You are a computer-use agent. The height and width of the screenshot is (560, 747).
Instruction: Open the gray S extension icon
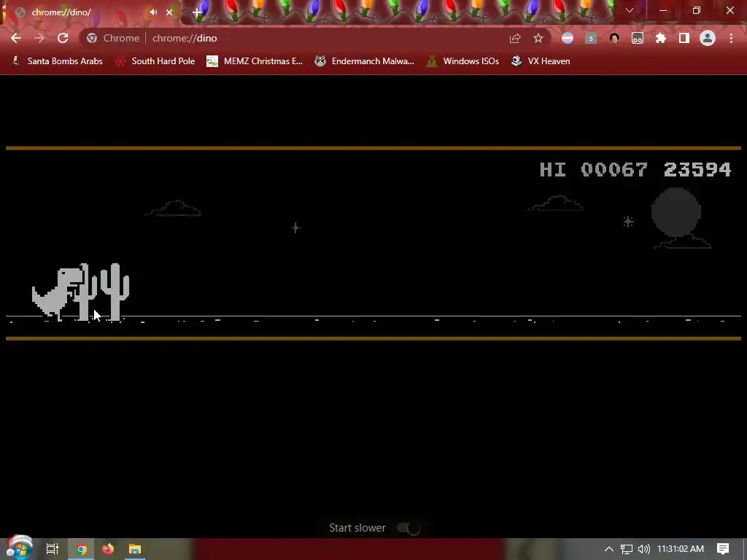coord(591,38)
